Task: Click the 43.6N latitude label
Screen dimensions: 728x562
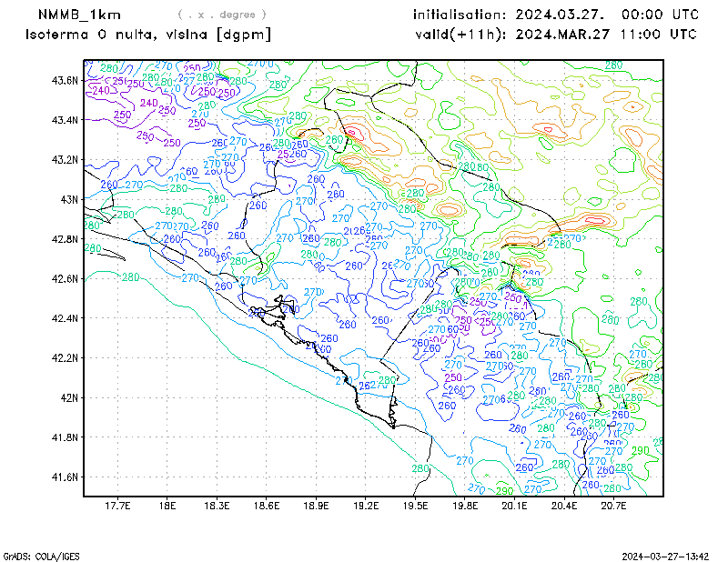Action: tap(65, 80)
